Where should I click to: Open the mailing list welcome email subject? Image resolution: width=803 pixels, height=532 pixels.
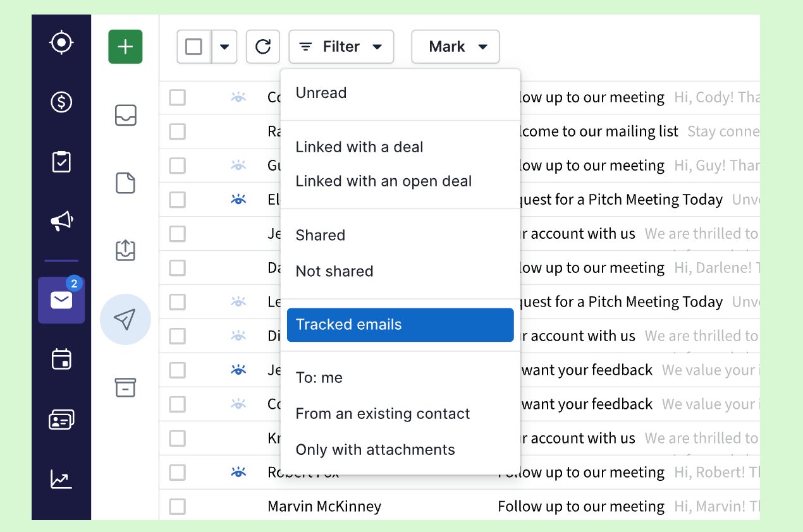[x=599, y=131]
